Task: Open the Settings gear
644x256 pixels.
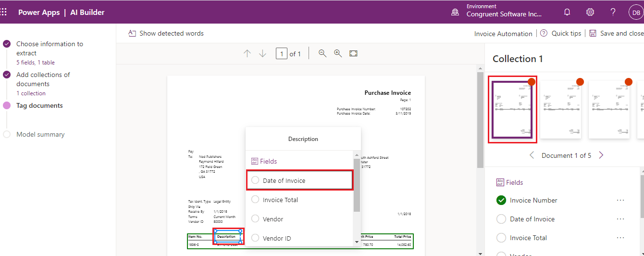Action: click(x=590, y=13)
